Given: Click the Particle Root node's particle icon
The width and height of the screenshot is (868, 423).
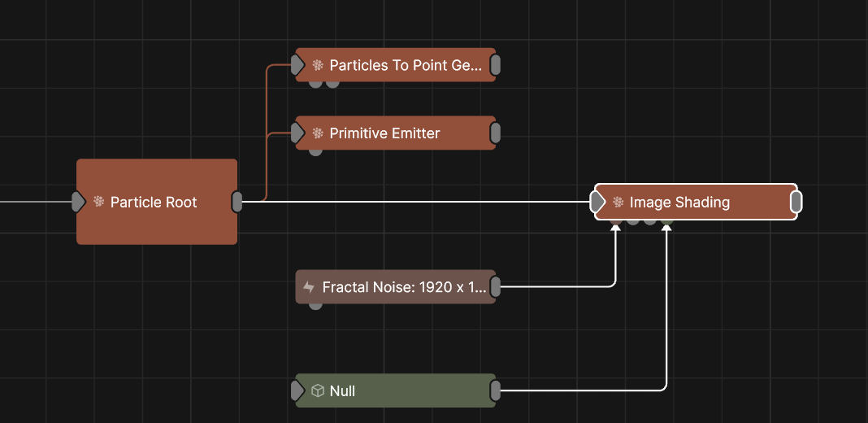Looking at the screenshot, I should pos(99,202).
